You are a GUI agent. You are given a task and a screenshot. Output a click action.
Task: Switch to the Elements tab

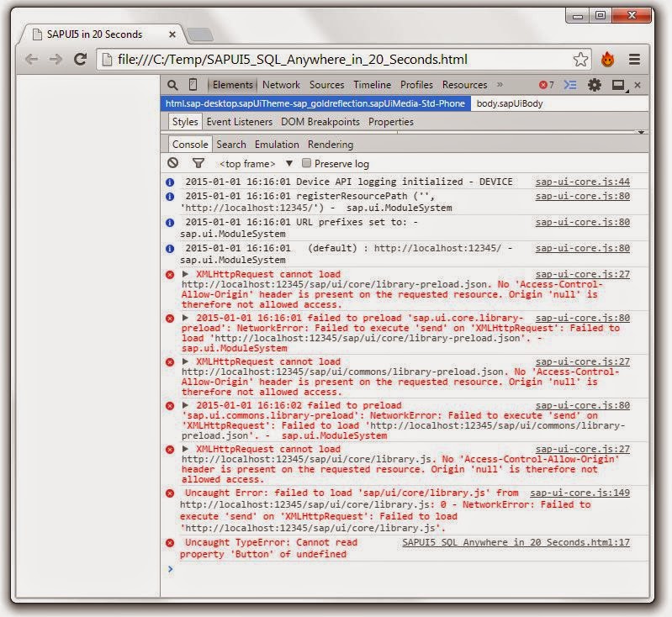click(x=233, y=85)
